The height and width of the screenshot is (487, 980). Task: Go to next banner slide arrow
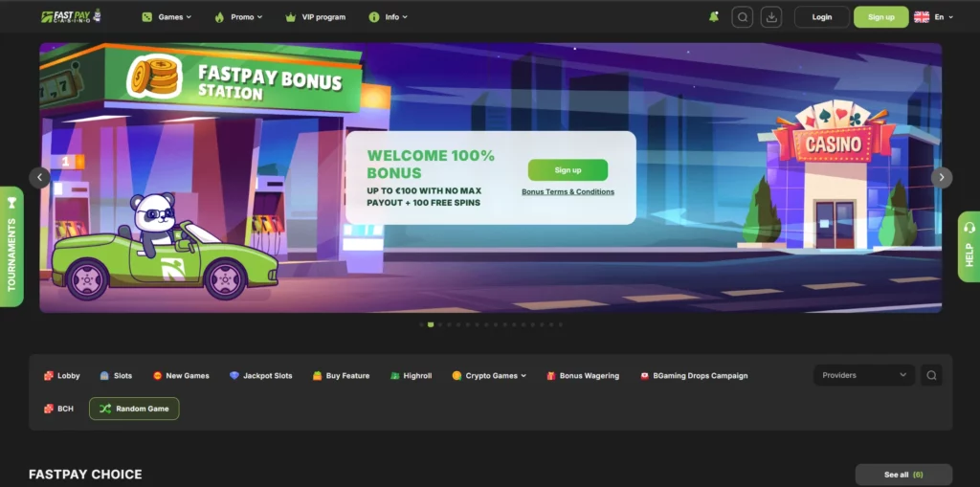942,178
